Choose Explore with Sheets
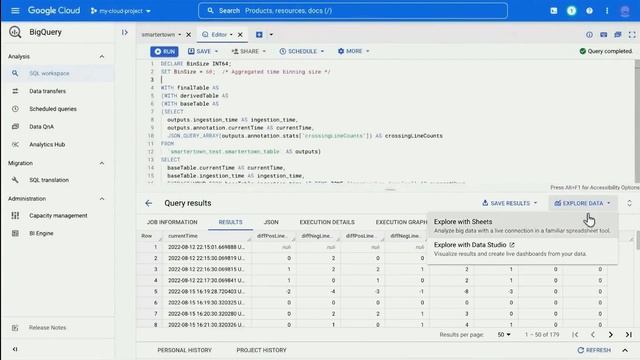The width and height of the screenshot is (640, 360). coord(522,226)
